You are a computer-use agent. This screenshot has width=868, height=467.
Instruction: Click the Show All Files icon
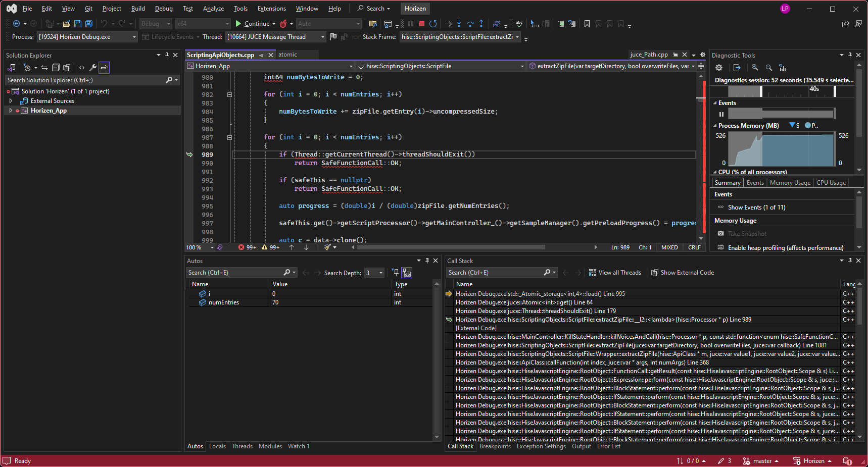point(67,68)
